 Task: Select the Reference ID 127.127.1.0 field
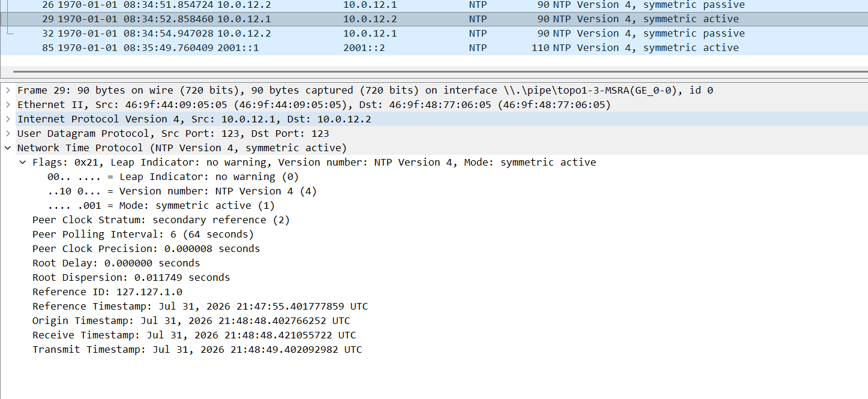click(107, 292)
